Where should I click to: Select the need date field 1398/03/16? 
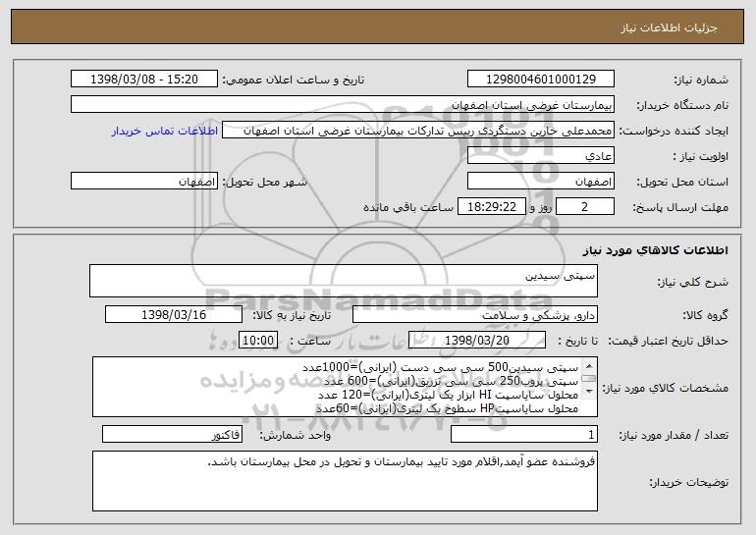pyautogui.click(x=174, y=315)
